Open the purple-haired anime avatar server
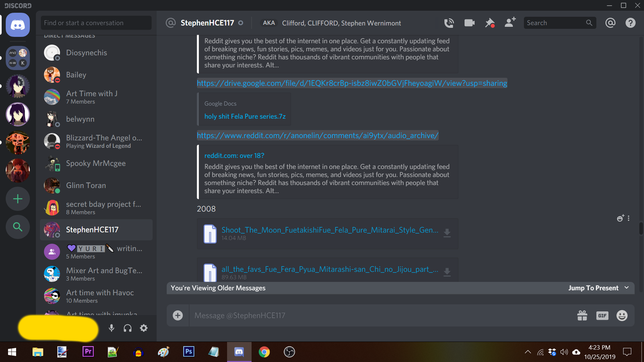Viewport: 644px width, 362px height. pyautogui.click(x=18, y=115)
